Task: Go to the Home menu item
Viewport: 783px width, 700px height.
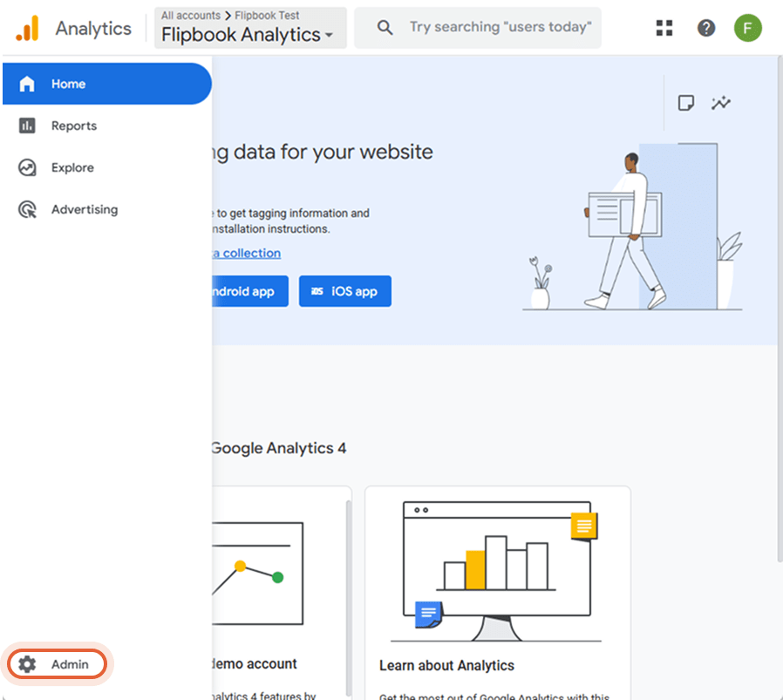Action: click(x=107, y=84)
